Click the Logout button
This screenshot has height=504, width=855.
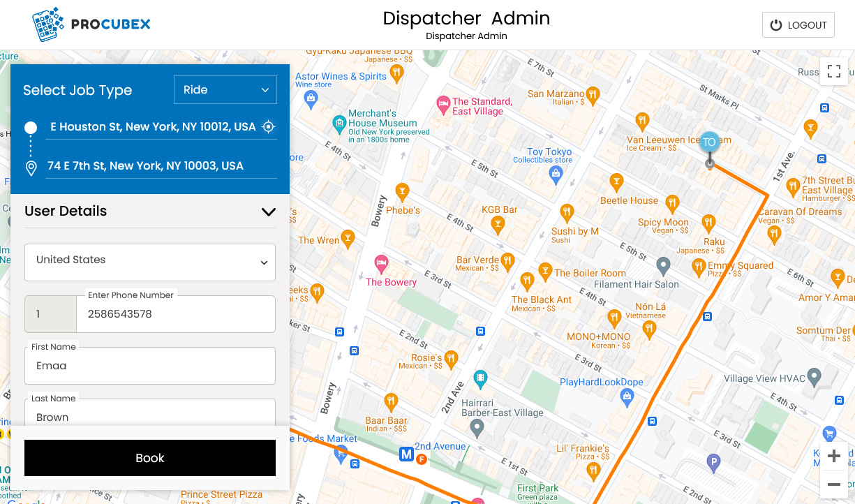click(798, 25)
